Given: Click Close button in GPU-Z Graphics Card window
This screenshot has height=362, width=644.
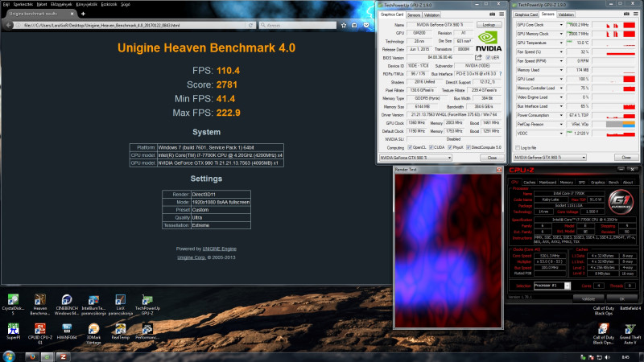Looking at the screenshot, I should pyautogui.click(x=492, y=158).
